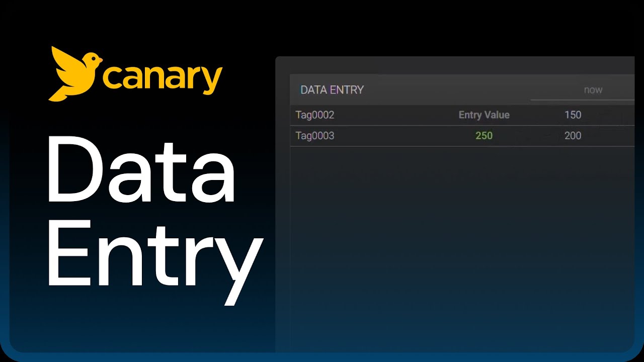Click the 200 value in Tag0003 row
Image resolution: width=644 pixels, height=362 pixels.
(x=573, y=136)
